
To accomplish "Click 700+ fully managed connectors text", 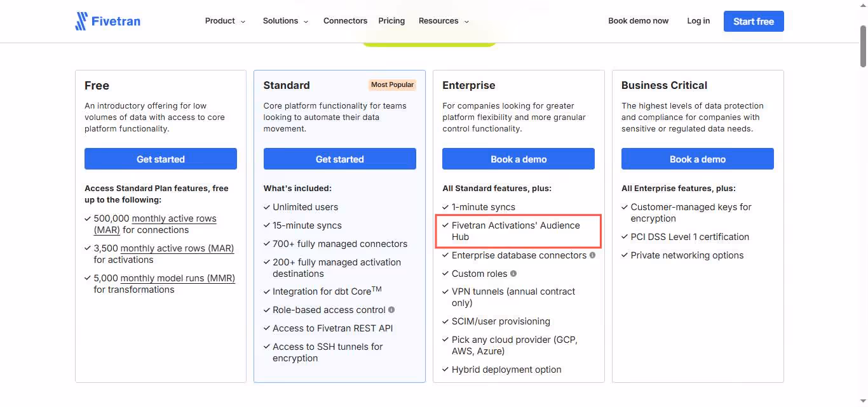I will tap(340, 244).
